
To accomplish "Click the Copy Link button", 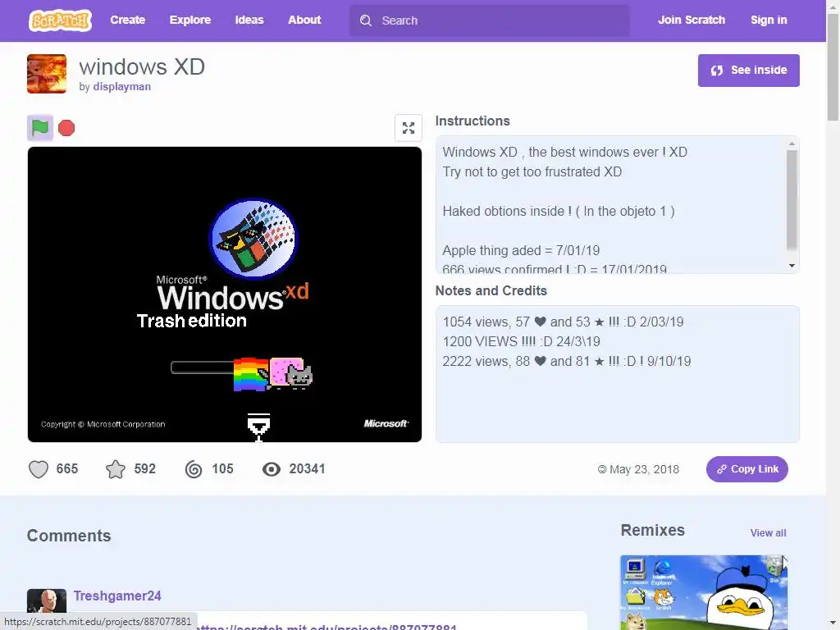I will [746, 469].
